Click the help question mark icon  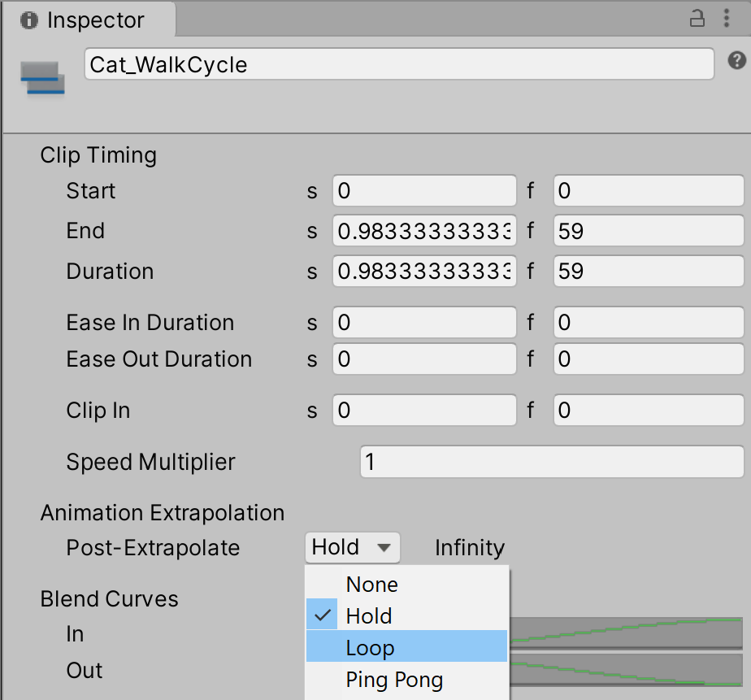(x=736, y=60)
